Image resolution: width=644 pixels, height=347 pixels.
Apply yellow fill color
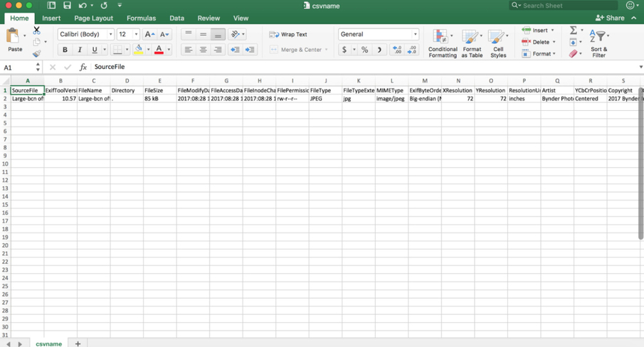coord(139,50)
